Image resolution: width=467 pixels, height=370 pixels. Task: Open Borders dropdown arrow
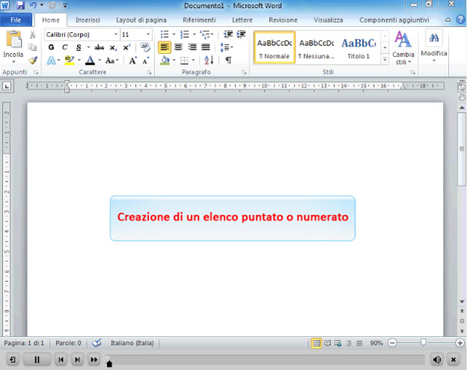click(x=193, y=60)
